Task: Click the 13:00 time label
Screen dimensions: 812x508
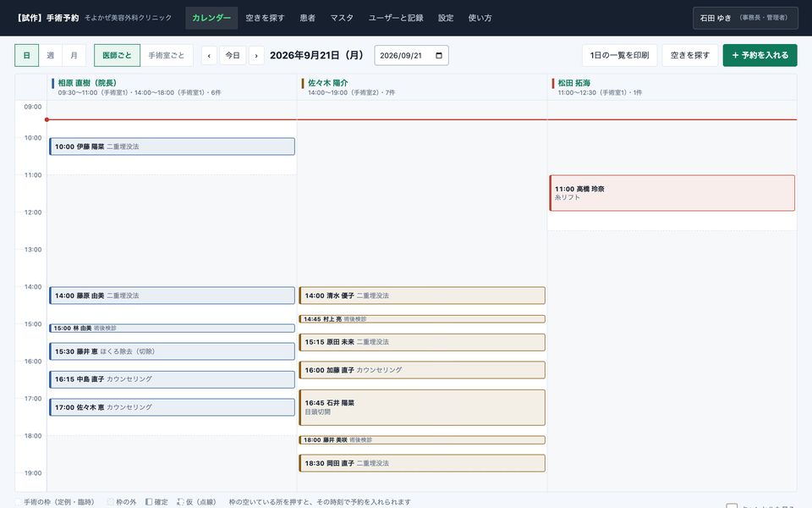Action: click(x=33, y=249)
